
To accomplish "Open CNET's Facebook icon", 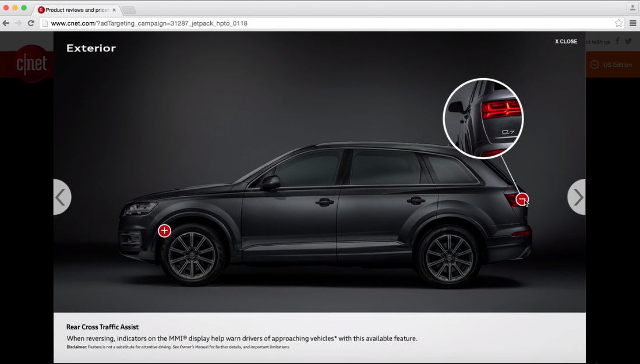I will point(617,41).
